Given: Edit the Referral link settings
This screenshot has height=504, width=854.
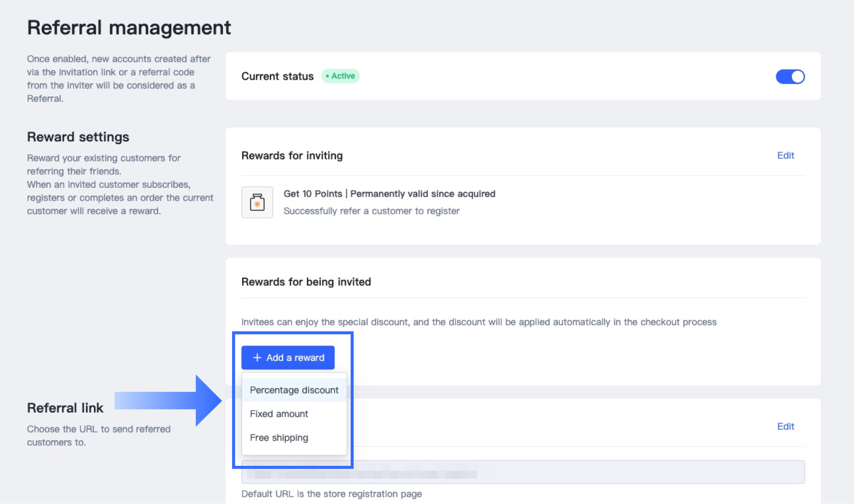Looking at the screenshot, I should click(x=786, y=426).
